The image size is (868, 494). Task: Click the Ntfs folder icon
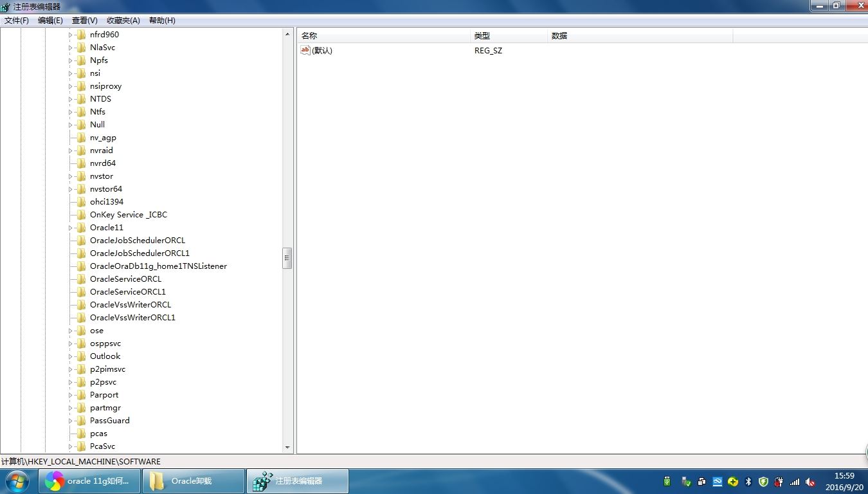pyautogui.click(x=81, y=112)
